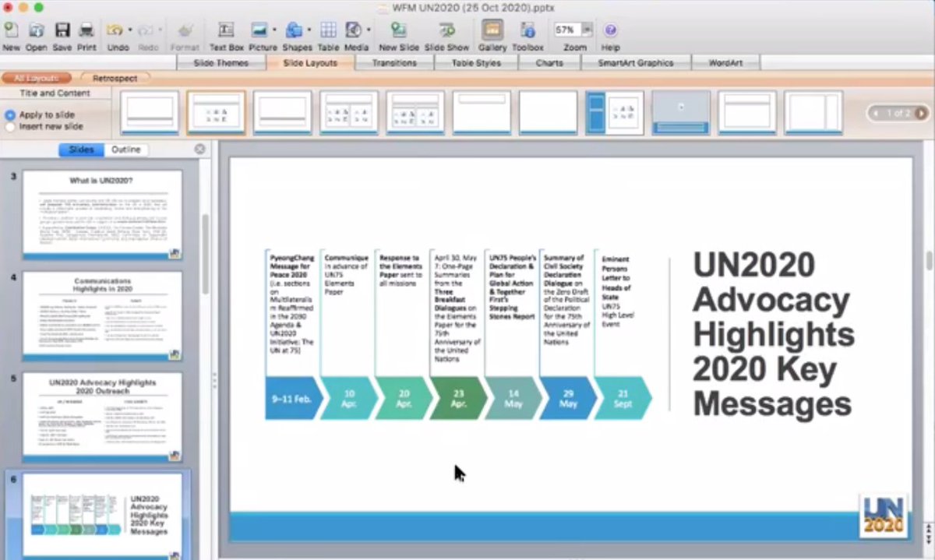Viewport: 935px width, 560px height.
Task: Click the Format painter icon
Action: (x=185, y=30)
